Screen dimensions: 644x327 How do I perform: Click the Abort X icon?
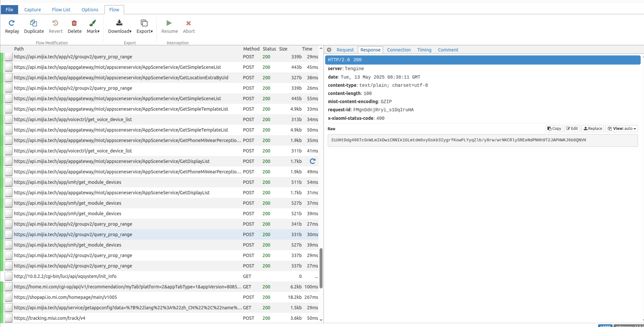(x=188, y=23)
